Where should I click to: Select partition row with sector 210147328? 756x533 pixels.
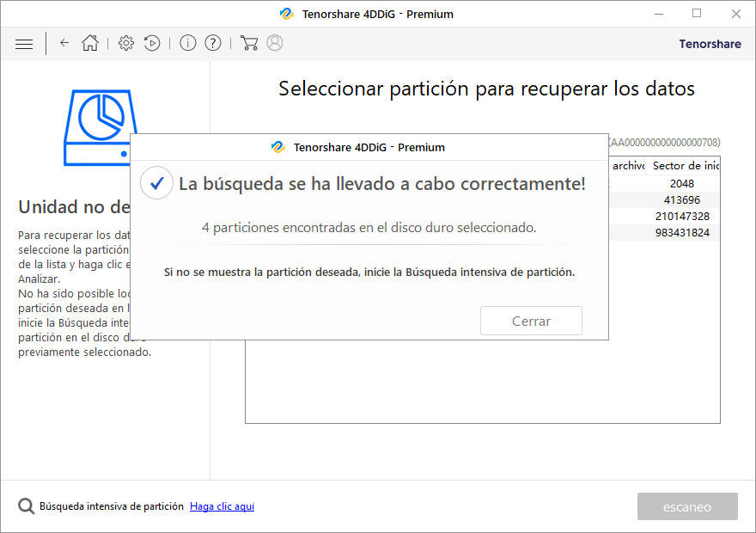point(664,217)
